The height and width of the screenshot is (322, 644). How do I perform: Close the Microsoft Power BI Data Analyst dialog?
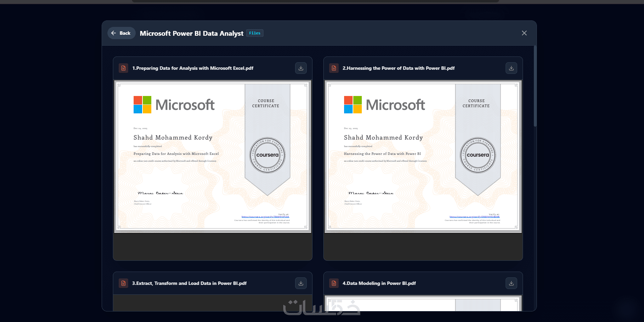524,33
